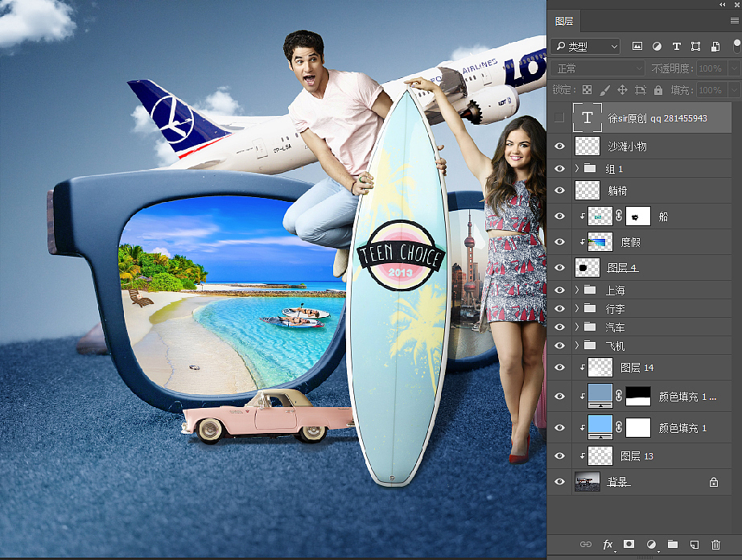Open the 不透明度 slider arrow
Screen dimensions: 742x560
tap(734, 68)
